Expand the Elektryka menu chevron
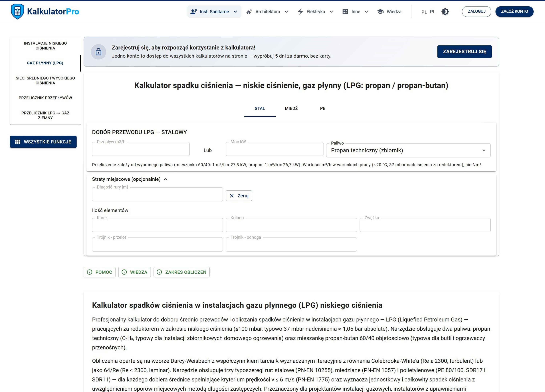 click(x=331, y=11)
